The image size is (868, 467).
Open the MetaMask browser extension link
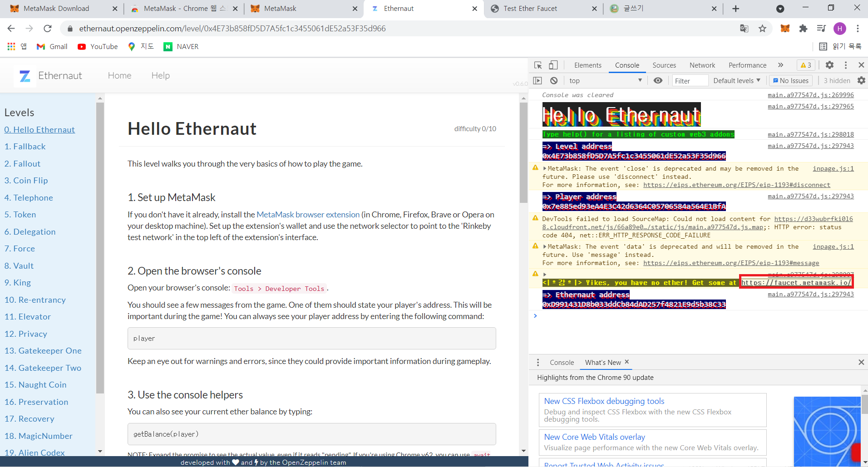308,215
